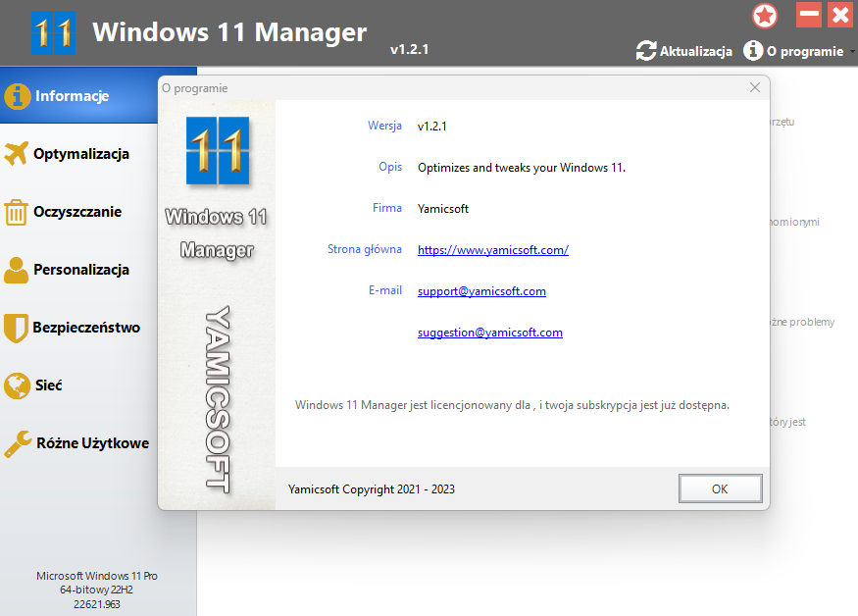Click the build number 22621.963

coord(97,604)
